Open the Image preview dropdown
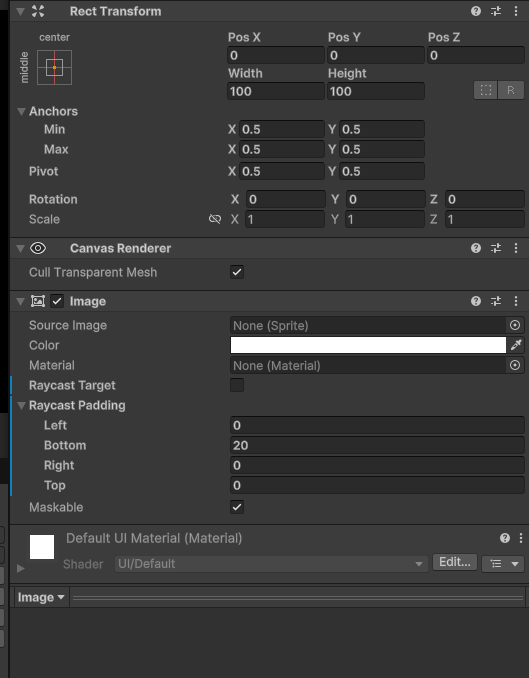This screenshot has width=529, height=678. point(41,597)
